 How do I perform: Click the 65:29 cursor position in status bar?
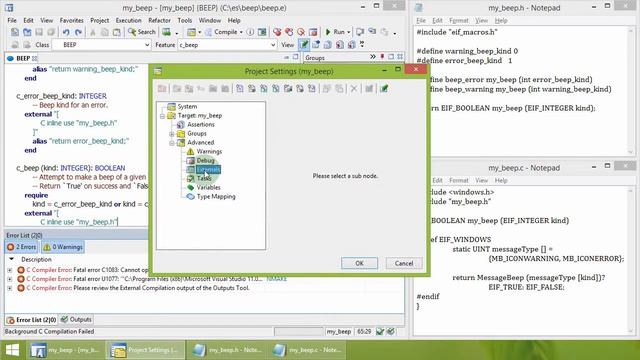(x=364, y=331)
